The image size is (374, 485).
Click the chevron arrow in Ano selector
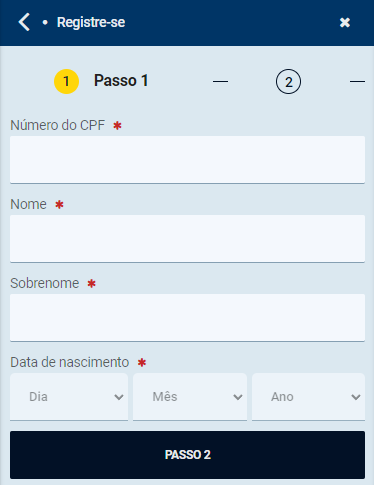[356, 397]
